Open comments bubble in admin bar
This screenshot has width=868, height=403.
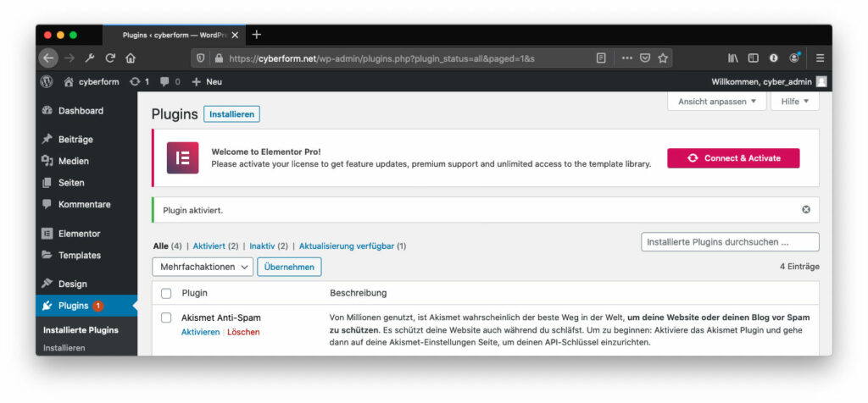point(170,82)
